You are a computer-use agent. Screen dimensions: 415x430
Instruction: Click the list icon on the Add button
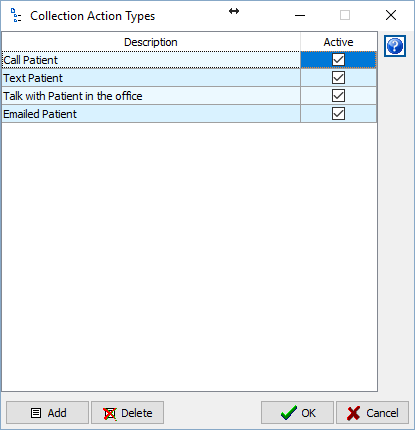(x=36, y=413)
